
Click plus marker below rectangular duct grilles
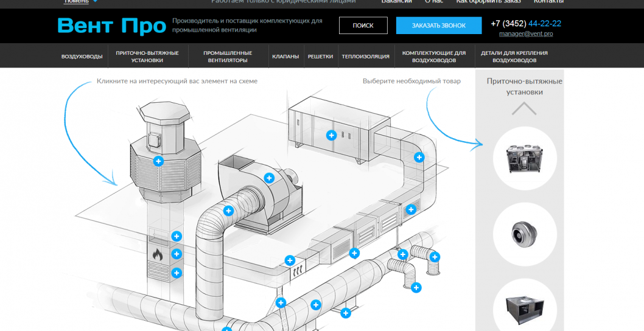pyautogui.click(x=354, y=253)
